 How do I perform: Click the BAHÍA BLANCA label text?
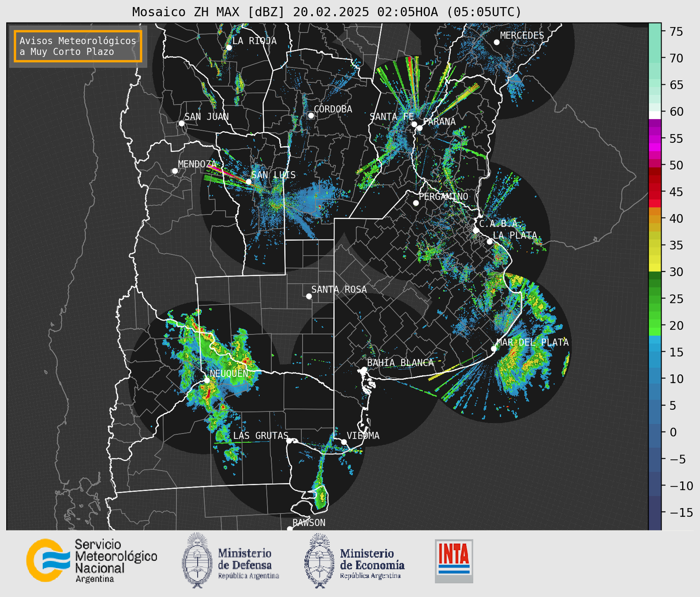pos(400,363)
